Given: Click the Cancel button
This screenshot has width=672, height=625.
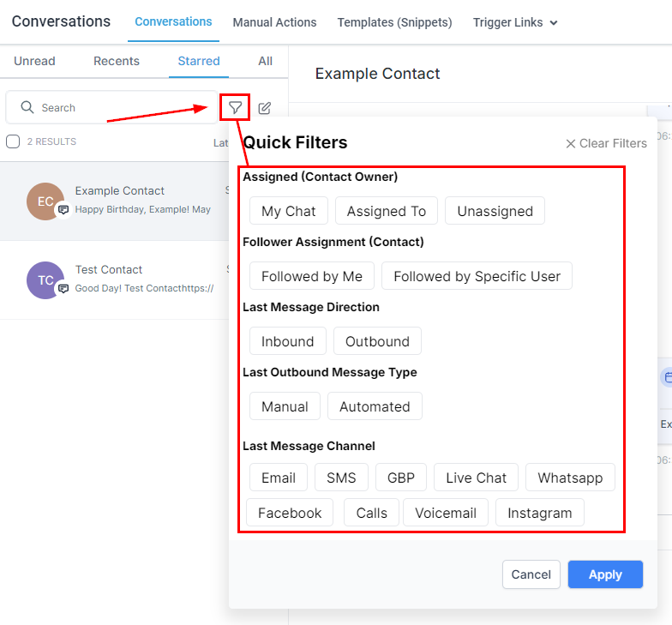Looking at the screenshot, I should pyautogui.click(x=531, y=574).
